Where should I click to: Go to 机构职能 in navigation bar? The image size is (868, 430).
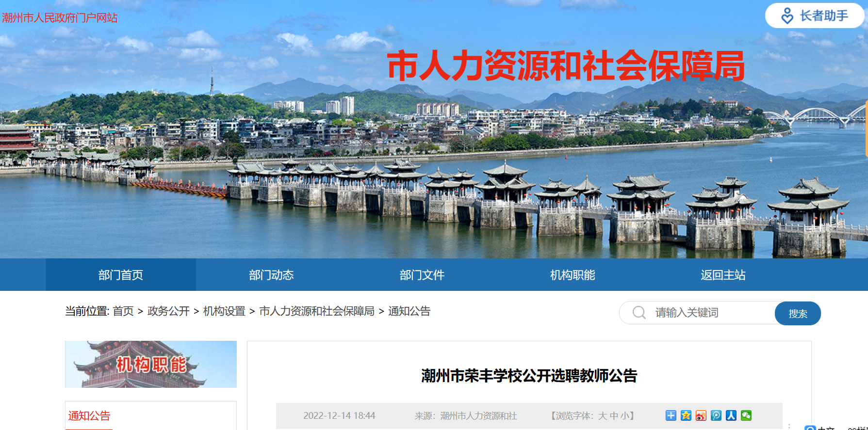[572, 275]
